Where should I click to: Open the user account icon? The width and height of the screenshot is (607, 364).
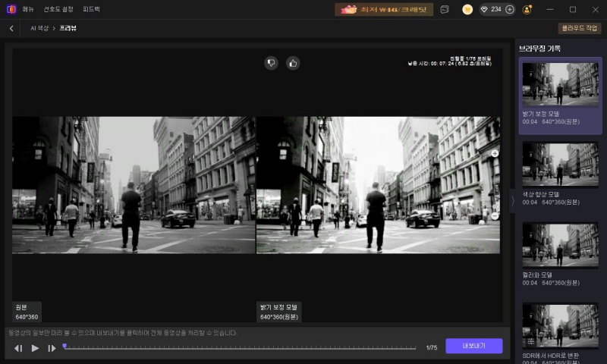pos(527,9)
